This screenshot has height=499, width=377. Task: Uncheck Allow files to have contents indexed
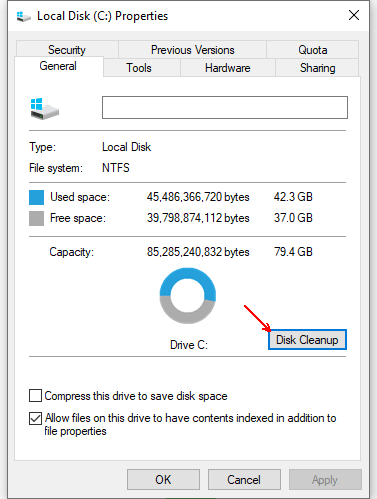pos(35,418)
